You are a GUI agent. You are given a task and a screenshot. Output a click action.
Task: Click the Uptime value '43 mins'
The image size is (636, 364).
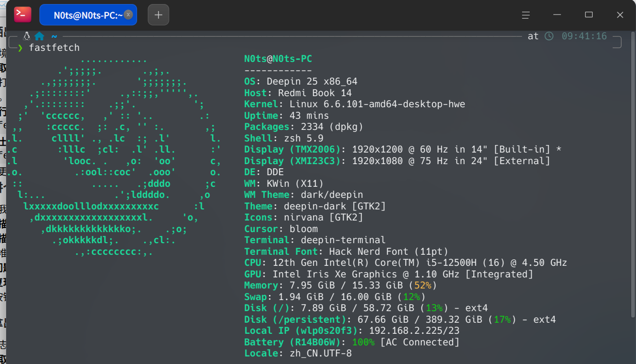[x=309, y=116]
